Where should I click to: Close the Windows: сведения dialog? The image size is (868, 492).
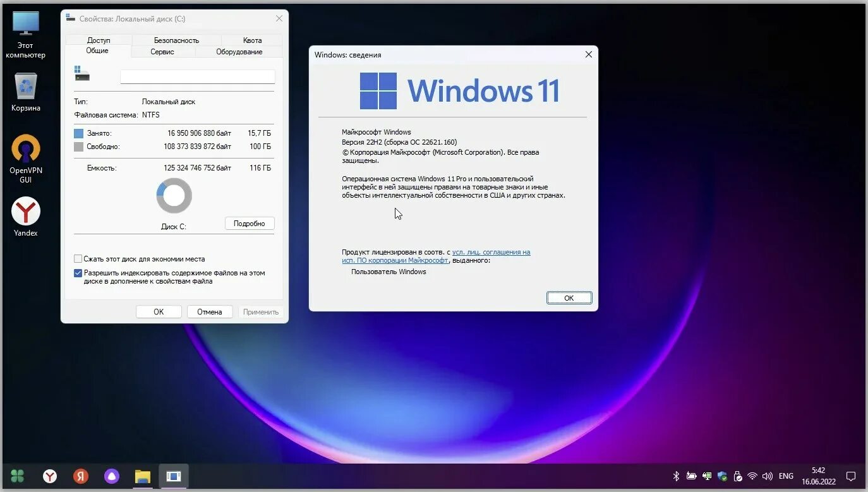589,54
